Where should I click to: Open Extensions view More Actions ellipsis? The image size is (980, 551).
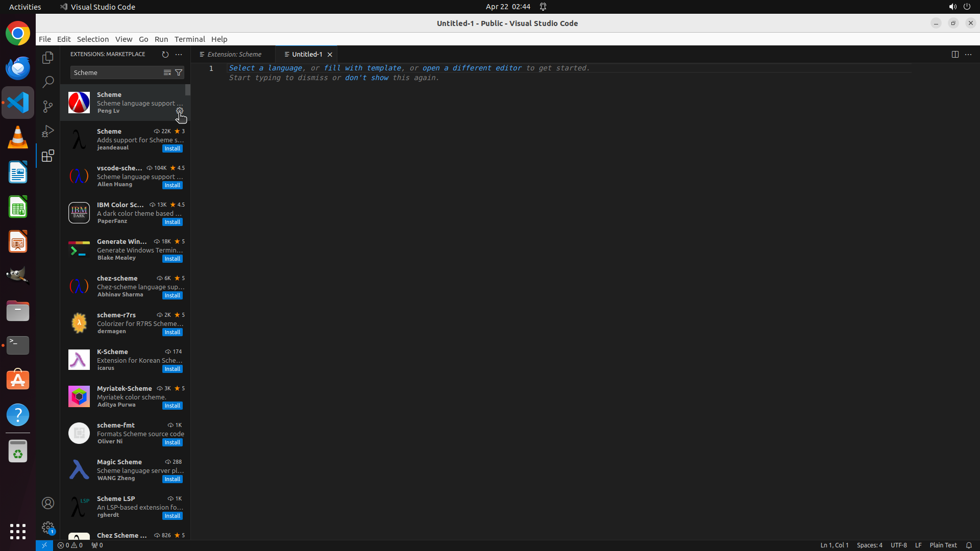coord(179,54)
